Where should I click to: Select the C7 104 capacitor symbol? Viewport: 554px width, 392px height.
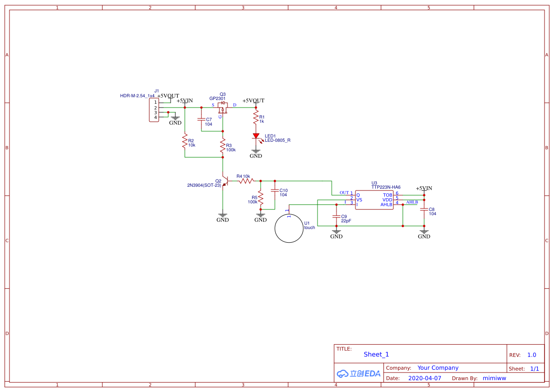tap(201, 119)
